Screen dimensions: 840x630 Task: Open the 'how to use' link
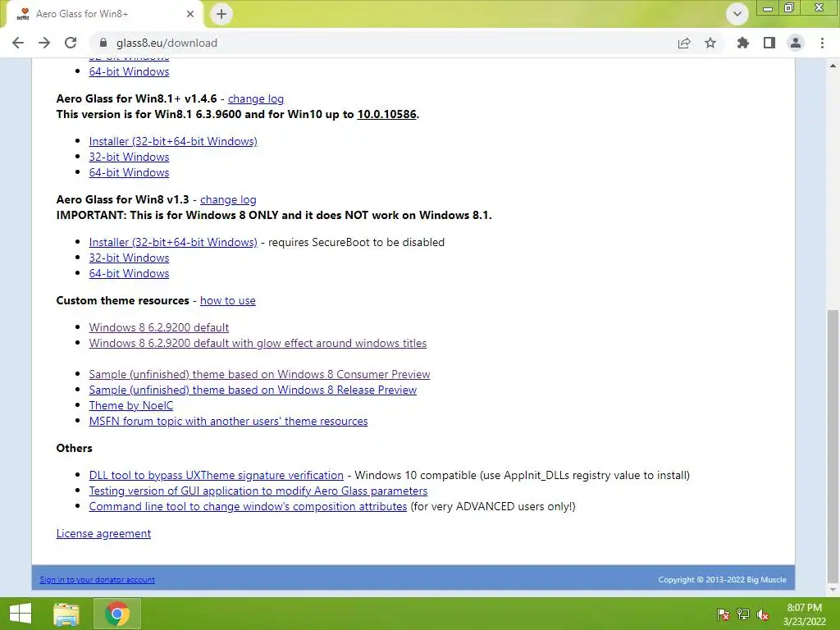(x=228, y=300)
